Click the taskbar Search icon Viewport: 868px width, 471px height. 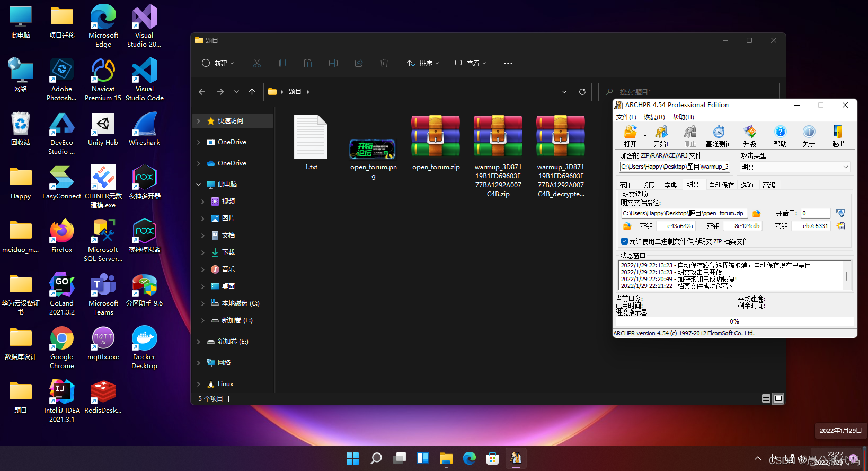click(376, 458)
